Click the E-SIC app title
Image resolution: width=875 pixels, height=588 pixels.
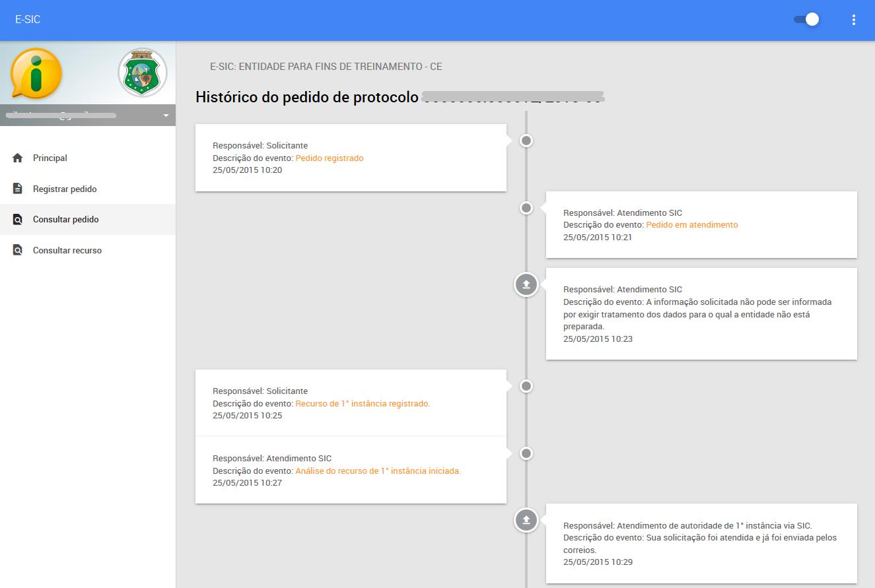28,20
